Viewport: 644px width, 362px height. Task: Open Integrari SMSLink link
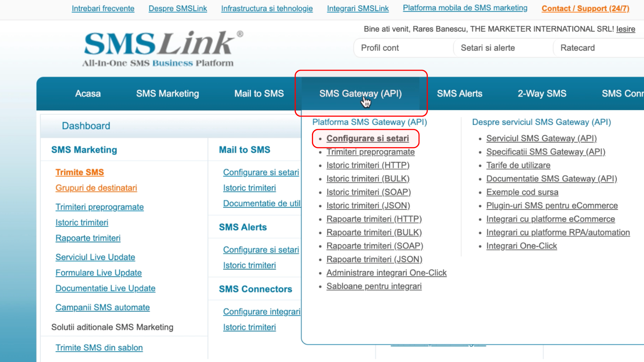click(x=358, y=8)
